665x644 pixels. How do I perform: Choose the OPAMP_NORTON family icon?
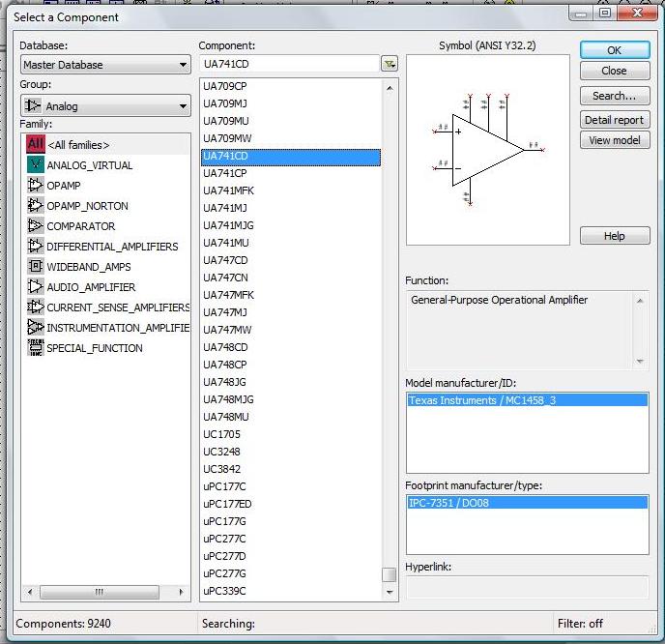[x=36, y=206]
